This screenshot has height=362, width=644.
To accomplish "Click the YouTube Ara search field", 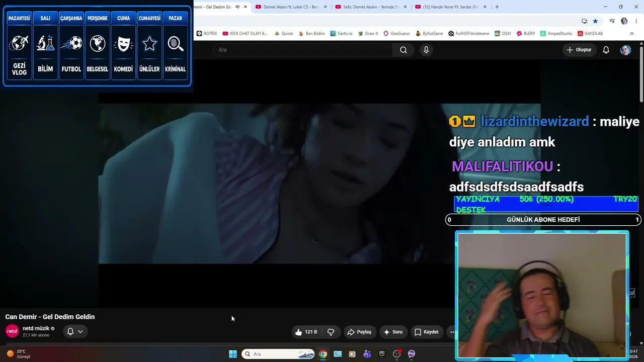I will pos(303,50).
